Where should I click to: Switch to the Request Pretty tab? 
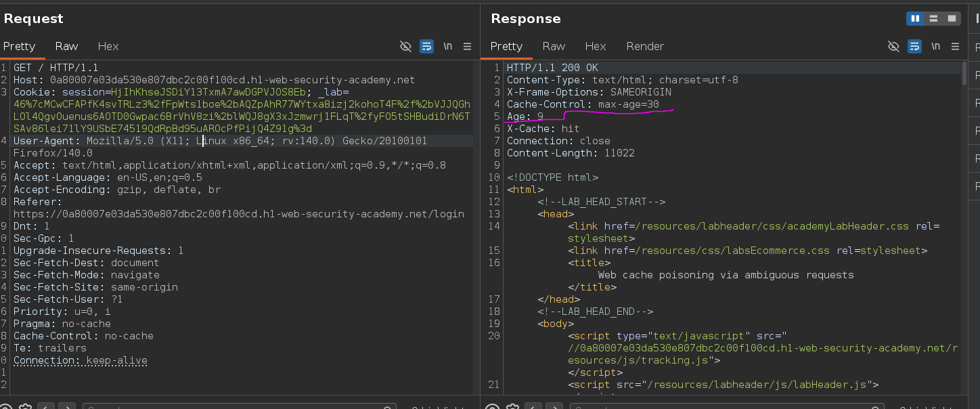point(19,47)
